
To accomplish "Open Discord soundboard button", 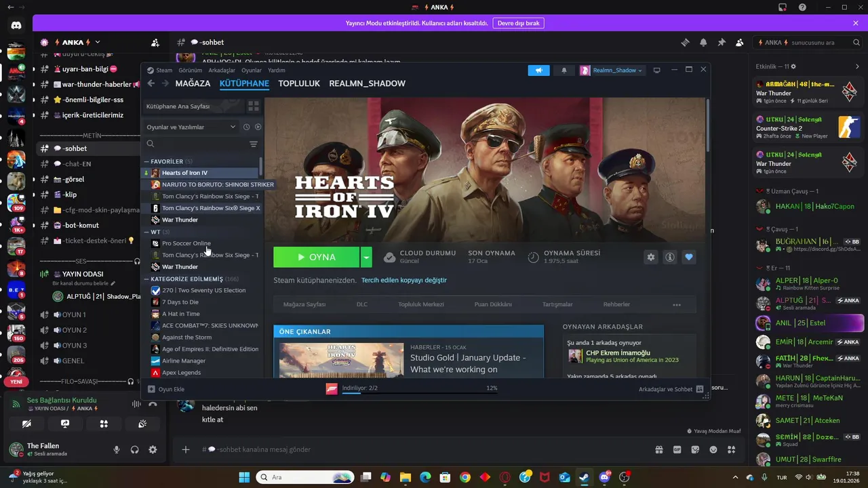I will pos(142,424).
